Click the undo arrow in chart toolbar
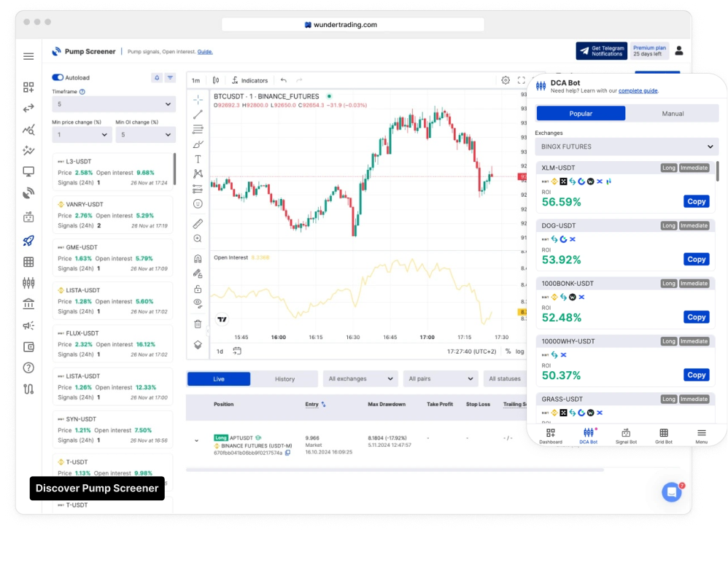The height and width of the screenshot is (576, 728). pos(283,80)
